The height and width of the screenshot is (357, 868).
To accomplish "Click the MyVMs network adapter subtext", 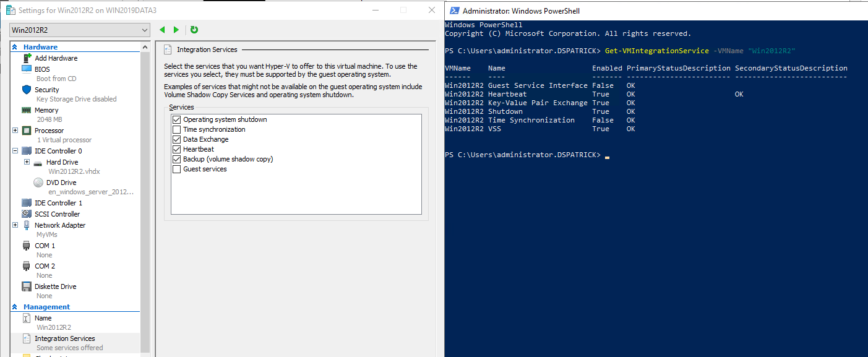I will coord(47,234).
